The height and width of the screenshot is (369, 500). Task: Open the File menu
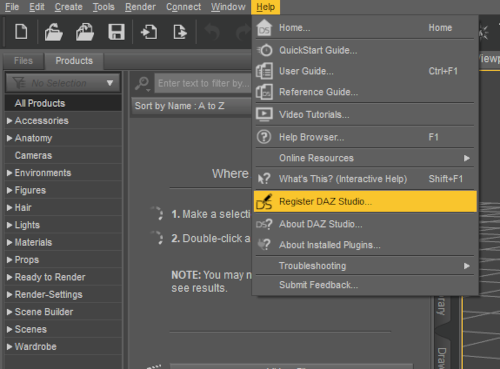coord(12,7)
